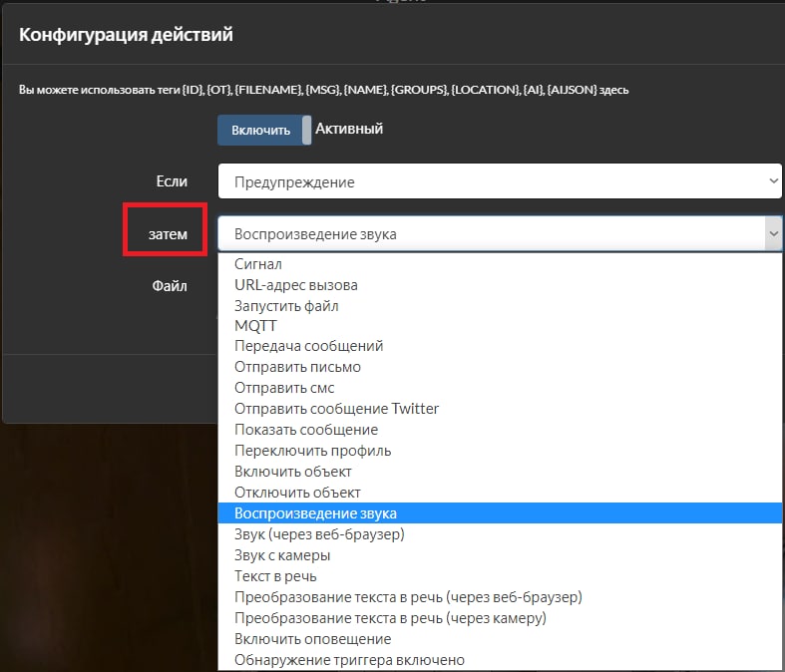Select the Сигнал option

(x=500, y=263)
